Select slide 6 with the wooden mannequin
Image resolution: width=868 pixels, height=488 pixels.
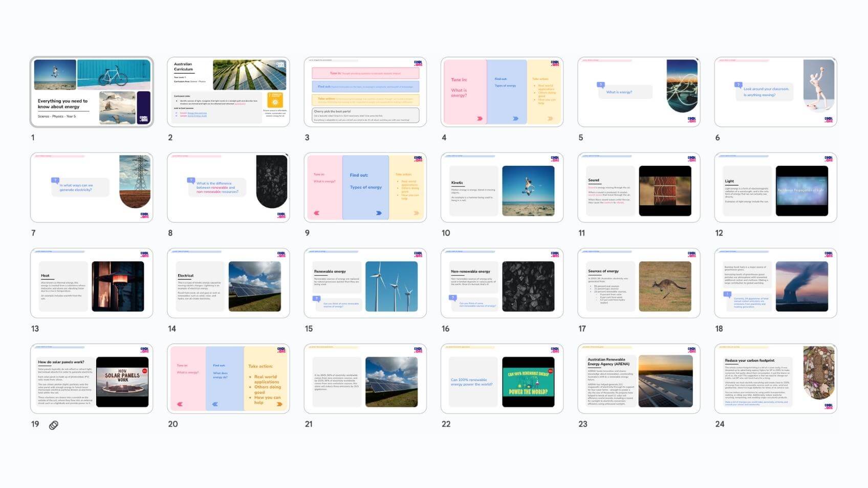(775, 92)
